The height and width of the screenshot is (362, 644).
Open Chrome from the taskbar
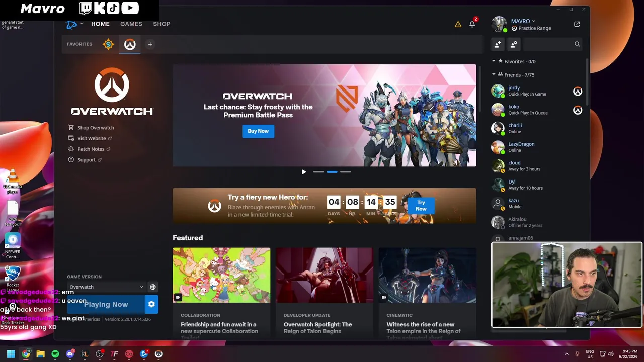tap(26, 354)
